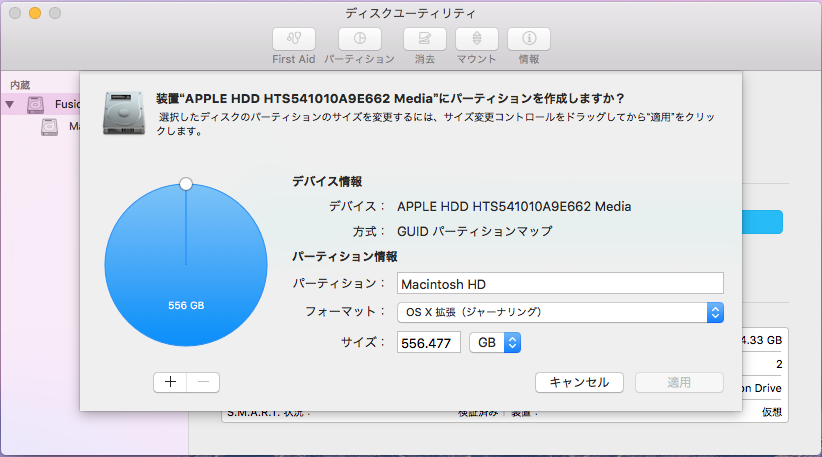
Task: Click the APPLE HDD HTS541010A9E662 Media device value
Action: [514, 206]
